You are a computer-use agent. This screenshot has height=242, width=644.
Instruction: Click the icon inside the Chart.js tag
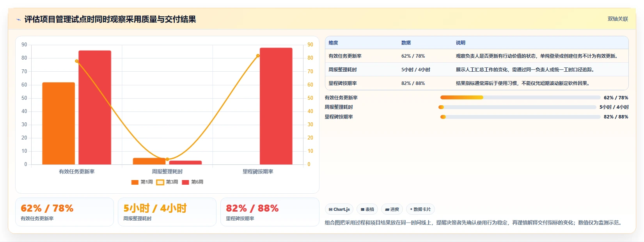tap(330, 210)
